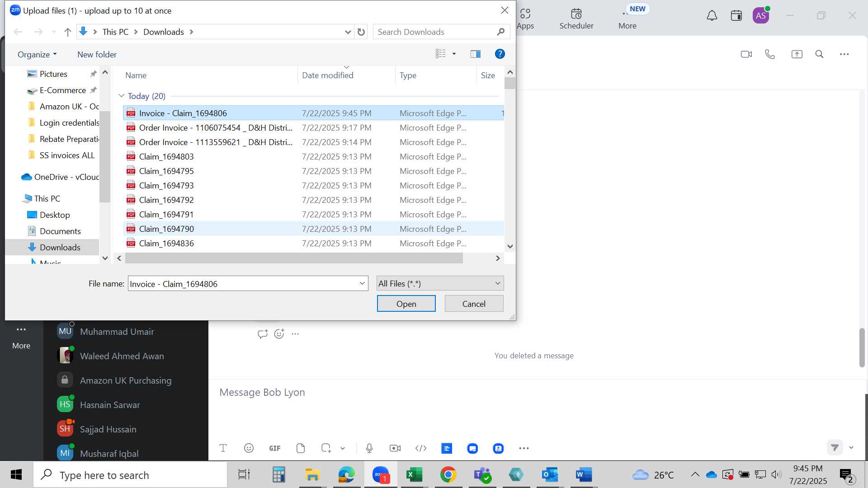This screenshot has width=868, height=488.
Task: Sort files by Date modified column
Action: pos(328,75)
